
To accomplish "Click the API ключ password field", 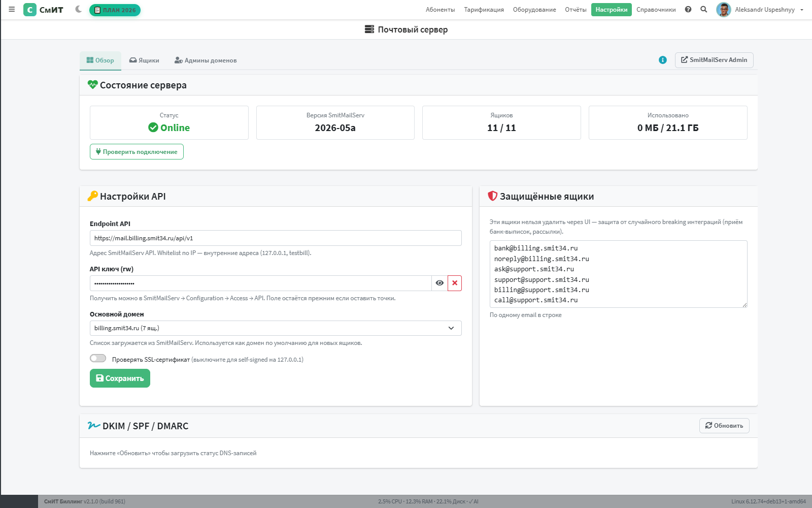I will 260,283.
